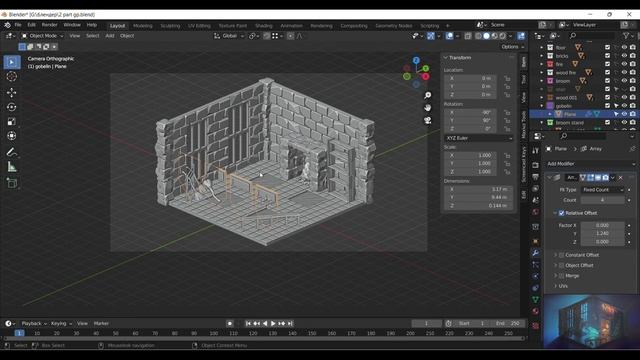Open the Modifier properties wrench tab

(x=536, y=253)
